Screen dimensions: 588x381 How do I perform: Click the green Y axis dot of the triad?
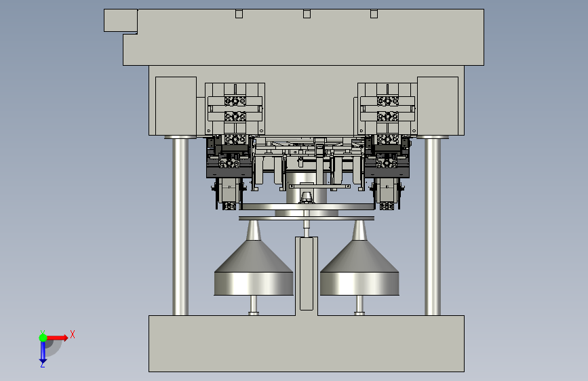[43, 338]
